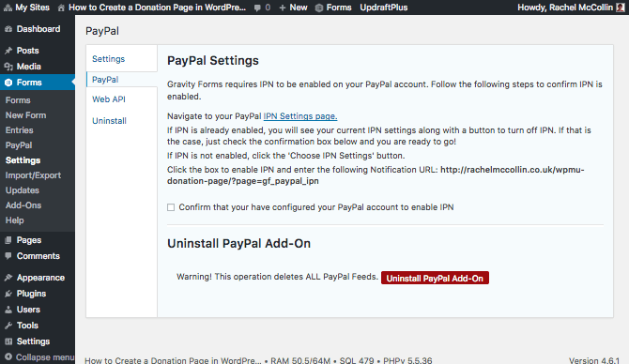Image resolution: width=629 pixels, height=364 pixels.
Task: Click the Plugins plug icon
Action: (x=8, y=294)
